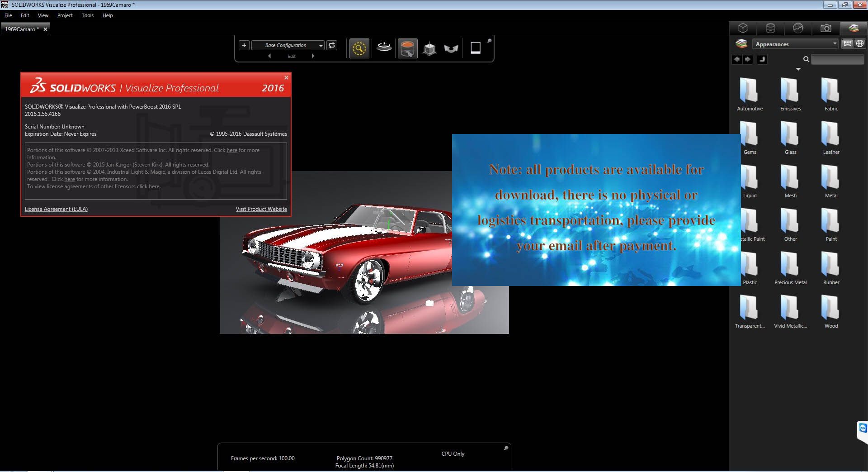
Task: Open the Paint folder
Action: [x=831, y=224]
